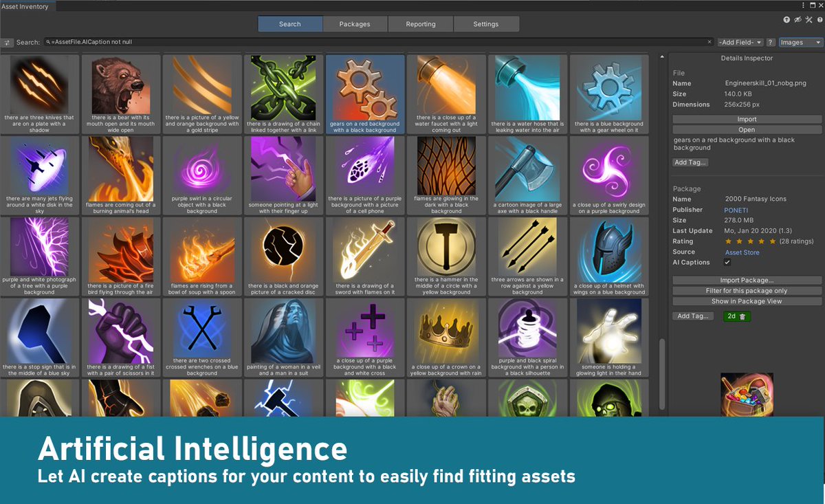Disable the AI Captions checkbox
This screenshot has height=504, width=825.
click(727, 262)
